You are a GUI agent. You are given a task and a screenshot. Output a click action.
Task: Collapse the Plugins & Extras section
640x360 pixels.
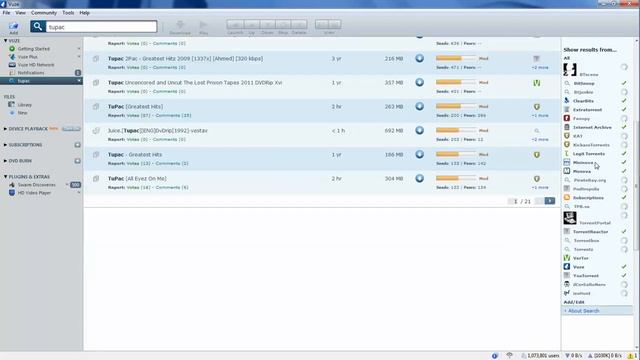(x=5, y=177)
